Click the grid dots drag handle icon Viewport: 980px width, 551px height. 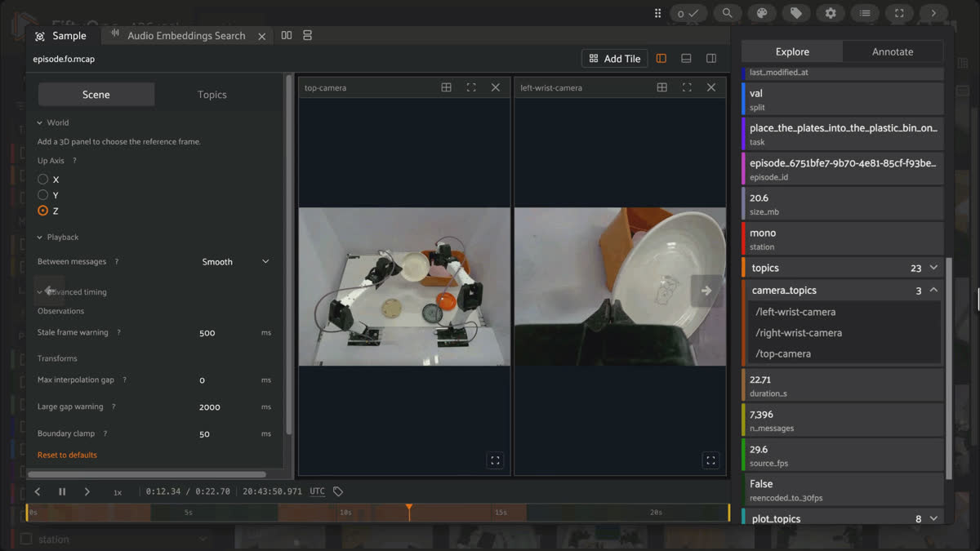pyautogui.click(x=657, y=13)
